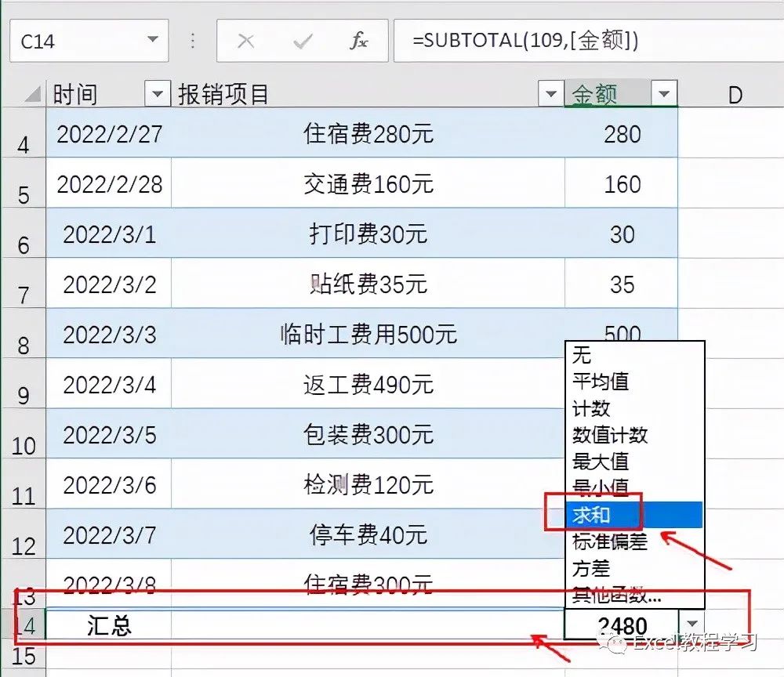This screenshot has width=784, height=677.
Task: Click the cell 停车费40元
Action: coord(368,534)
